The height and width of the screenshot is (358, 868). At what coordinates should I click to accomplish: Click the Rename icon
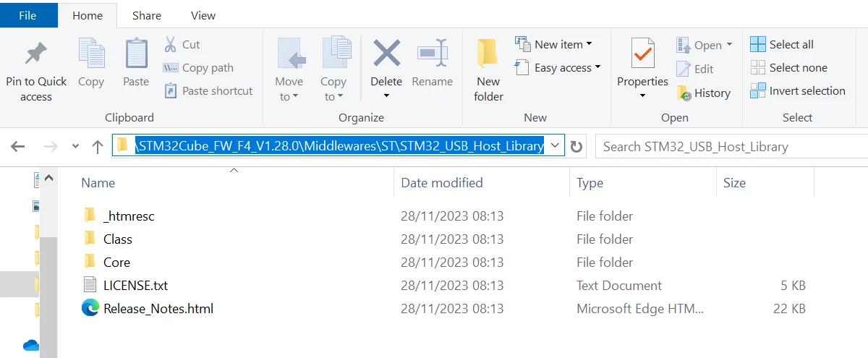[432, 54]
